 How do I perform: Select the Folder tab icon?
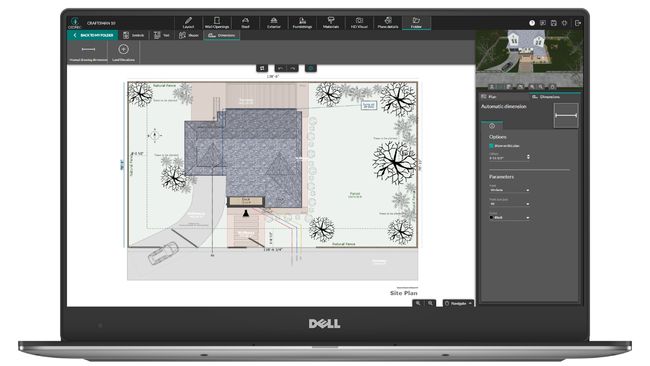(x=416, y=20)
